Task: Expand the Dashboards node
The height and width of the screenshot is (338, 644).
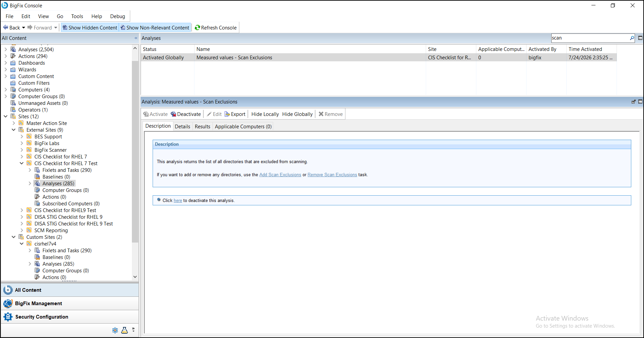Action: point(6,63)
